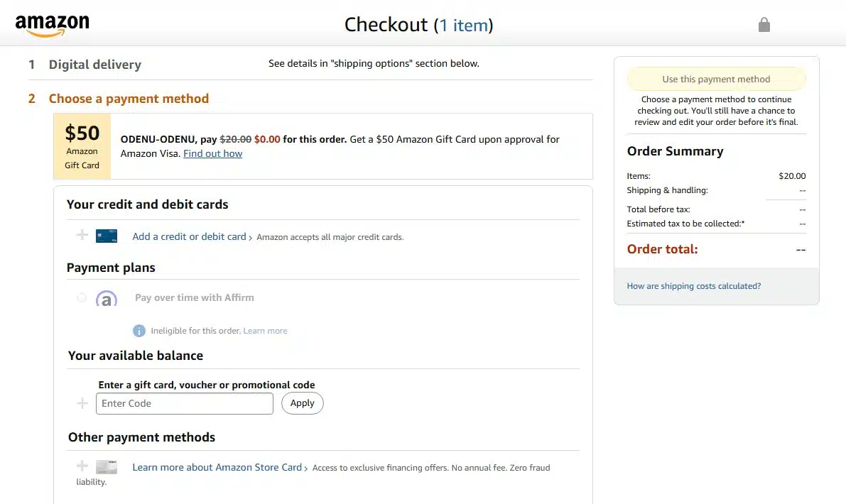
Task: Click the Amazon Store Card image
Action: point(107,467)
